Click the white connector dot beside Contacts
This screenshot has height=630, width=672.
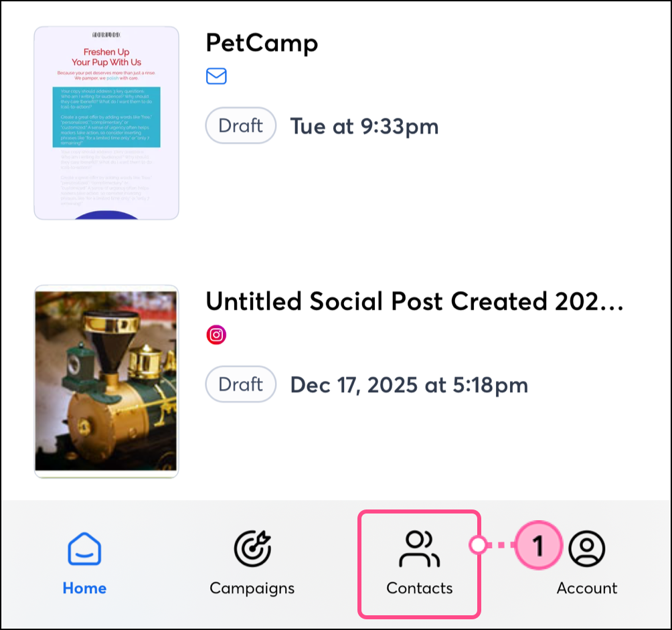pos(478,545)
